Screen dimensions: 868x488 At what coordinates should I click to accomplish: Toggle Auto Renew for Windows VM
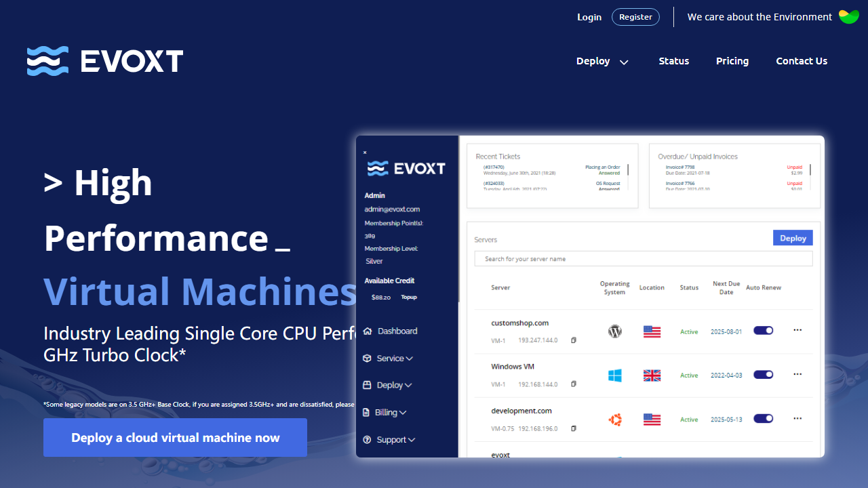coord(764,375)
